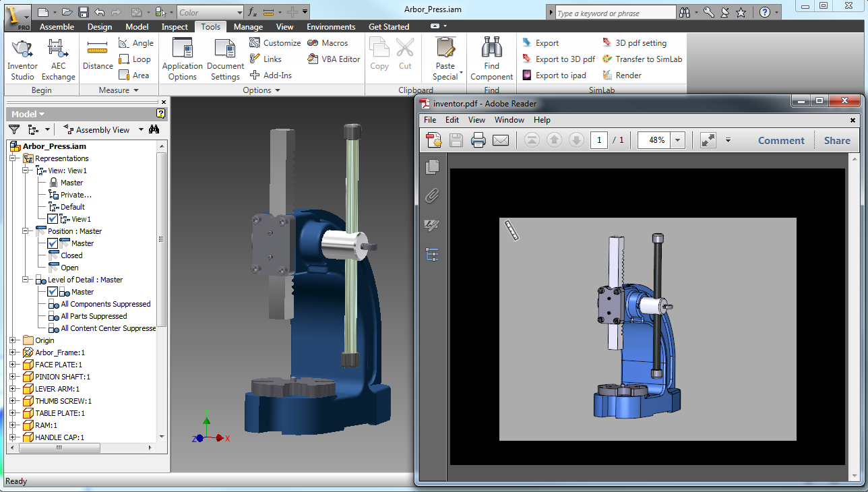Toggle the Master checkbox under Level of Detail
This screenshot has height=492, width=868.
point(53,292)
